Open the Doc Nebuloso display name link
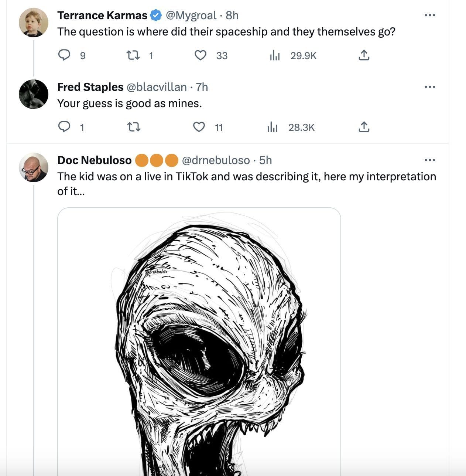466x476 pixels. click(x=95, y=160)
